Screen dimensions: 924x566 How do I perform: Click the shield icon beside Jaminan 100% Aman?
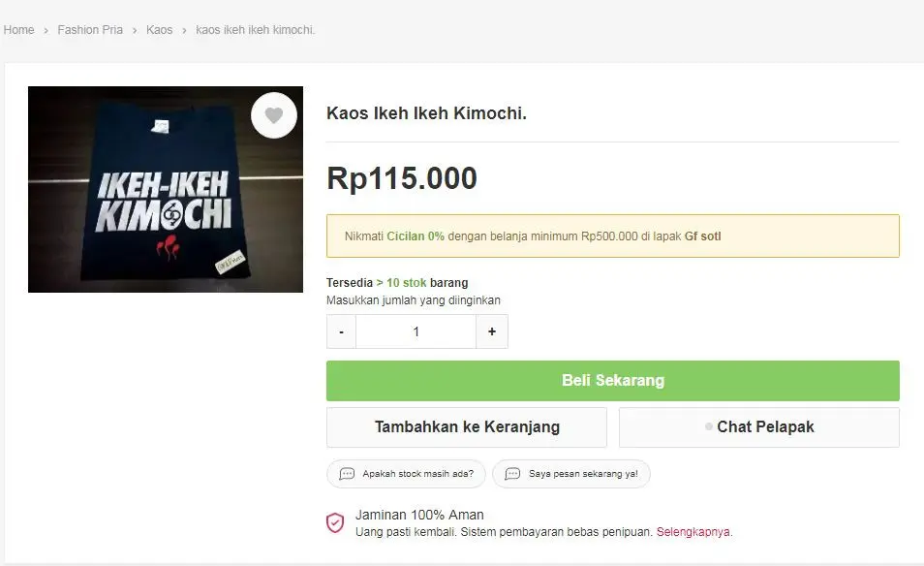pos(335,522)
